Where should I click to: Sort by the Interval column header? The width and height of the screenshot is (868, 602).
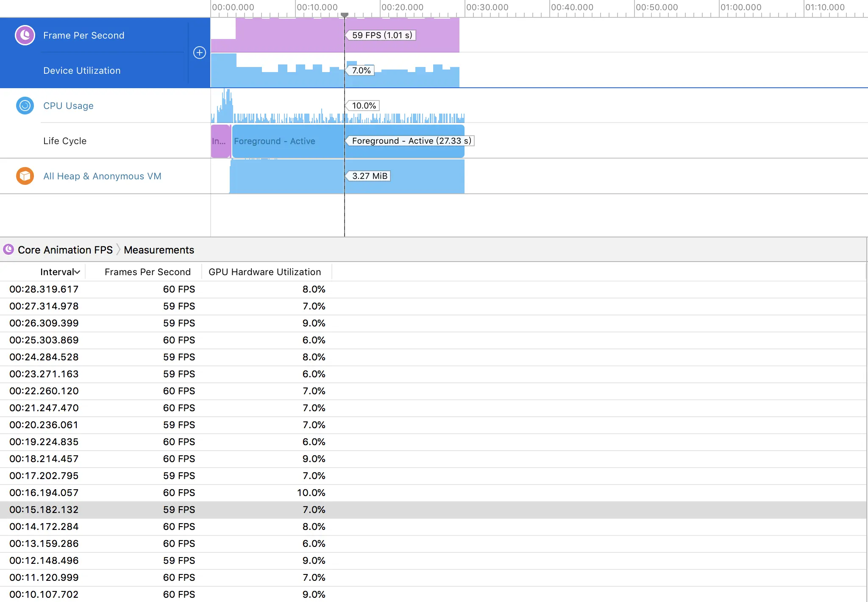(x=59, y=272)
